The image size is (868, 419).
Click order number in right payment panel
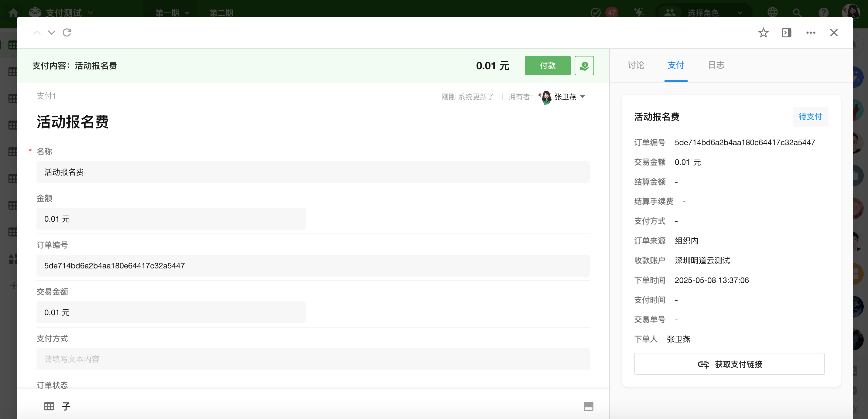click(x=745, y=142)
